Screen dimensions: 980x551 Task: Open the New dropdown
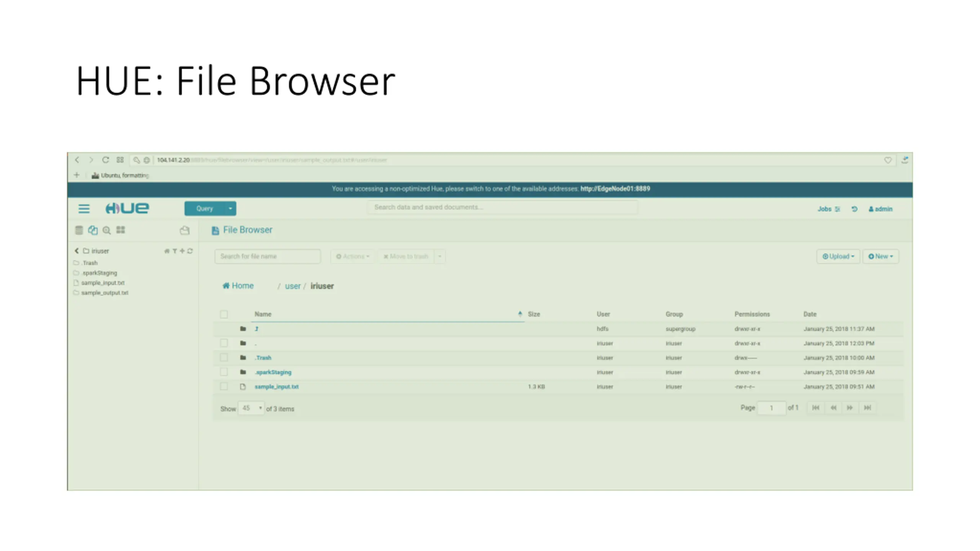tap(880, 256)
